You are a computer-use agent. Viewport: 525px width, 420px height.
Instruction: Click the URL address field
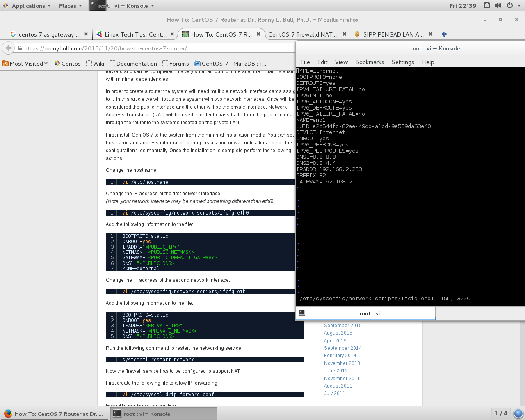156,48
